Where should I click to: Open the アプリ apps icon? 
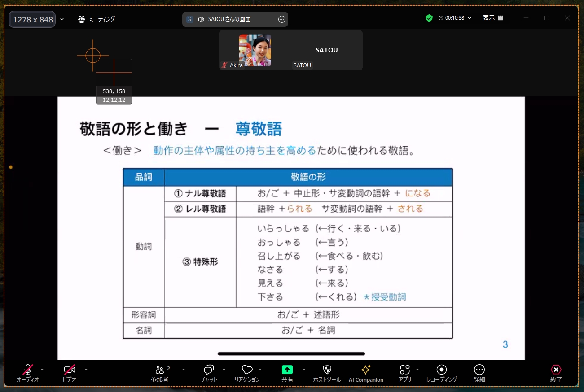tap(404, 370)
